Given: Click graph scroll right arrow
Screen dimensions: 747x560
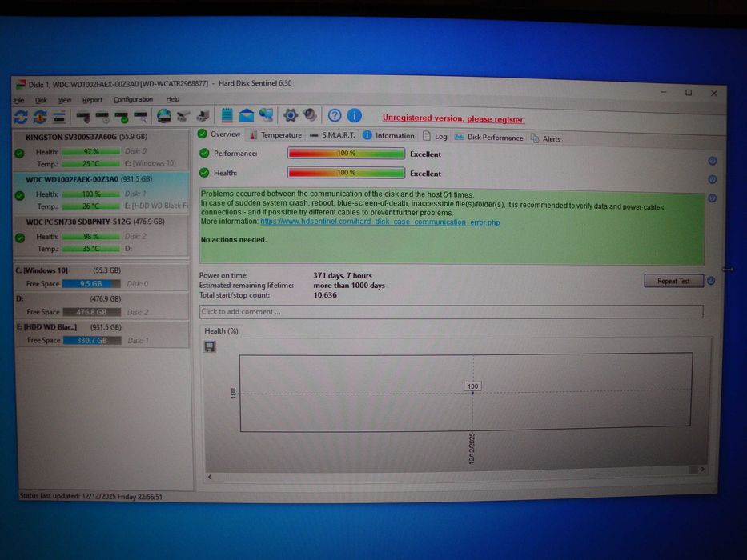Looking at the screenshot, I should tap(702, 470).
